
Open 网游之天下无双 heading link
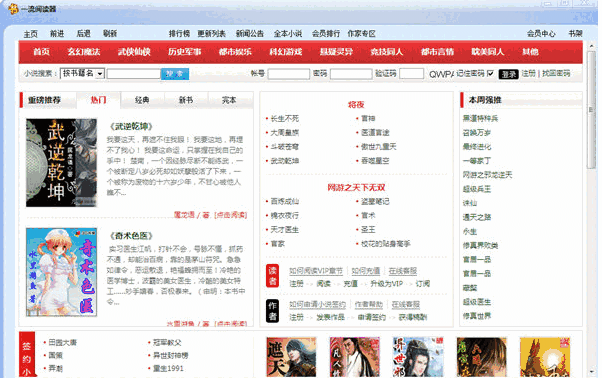[x=356, y=188]
